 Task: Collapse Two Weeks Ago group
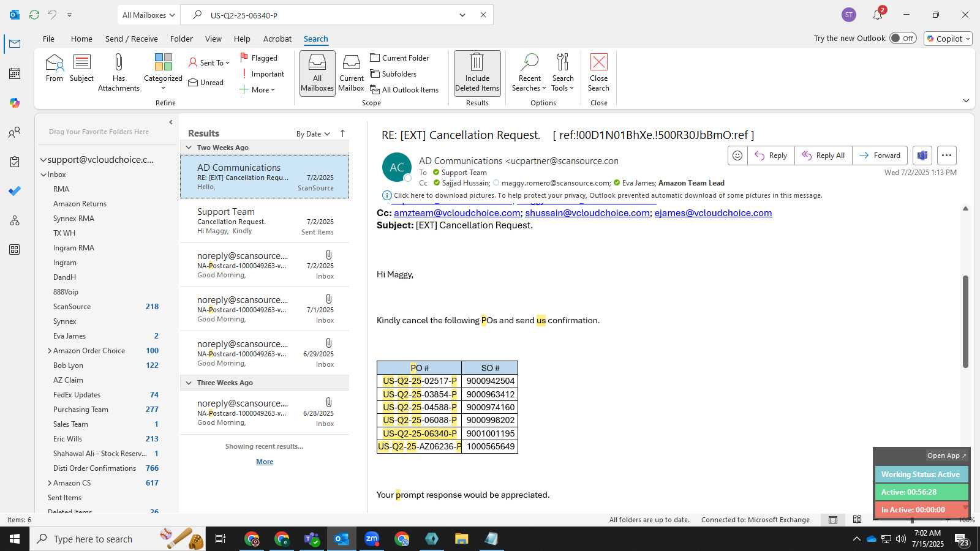[189, 148]
